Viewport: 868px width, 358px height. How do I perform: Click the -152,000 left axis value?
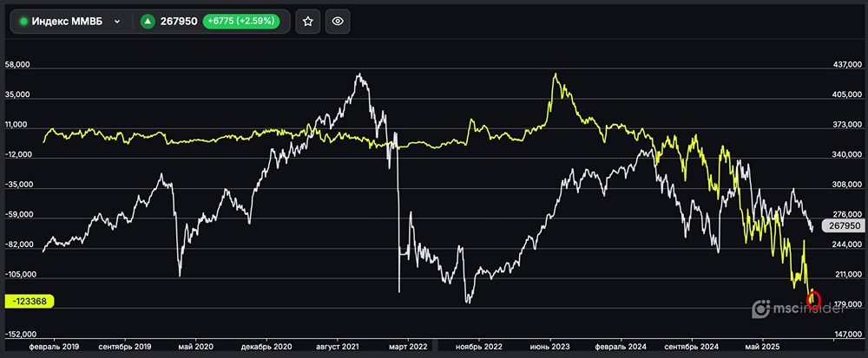coord(19,335)
